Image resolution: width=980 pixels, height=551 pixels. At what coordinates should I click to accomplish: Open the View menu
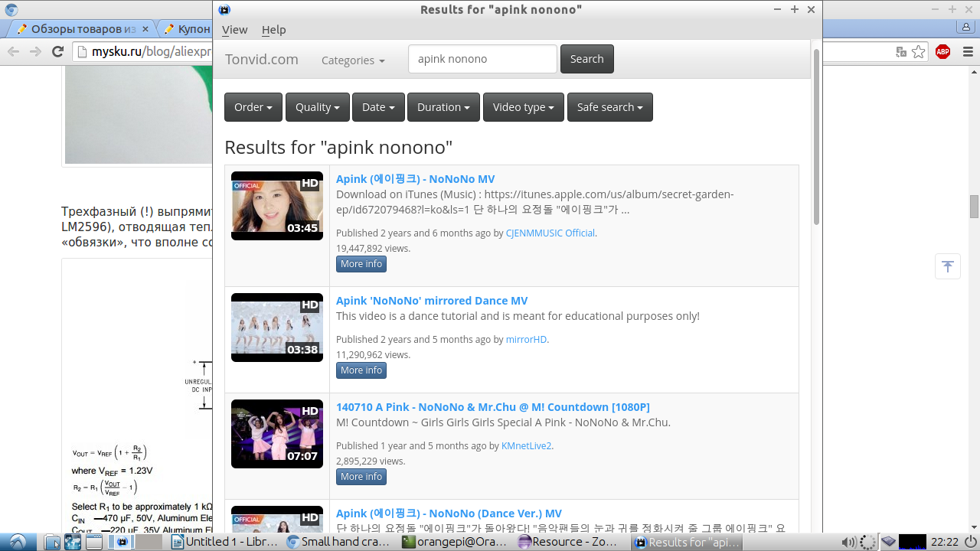click(234, 30)
